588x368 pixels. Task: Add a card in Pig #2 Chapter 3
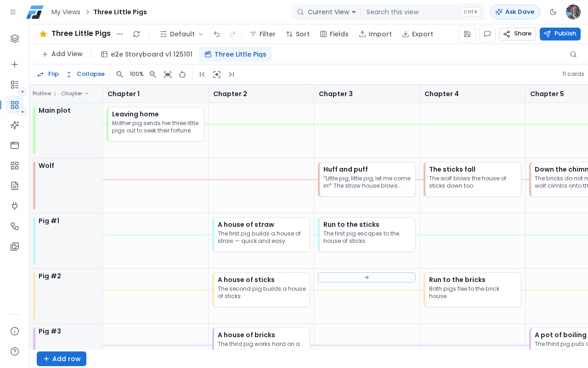(367, 277)
